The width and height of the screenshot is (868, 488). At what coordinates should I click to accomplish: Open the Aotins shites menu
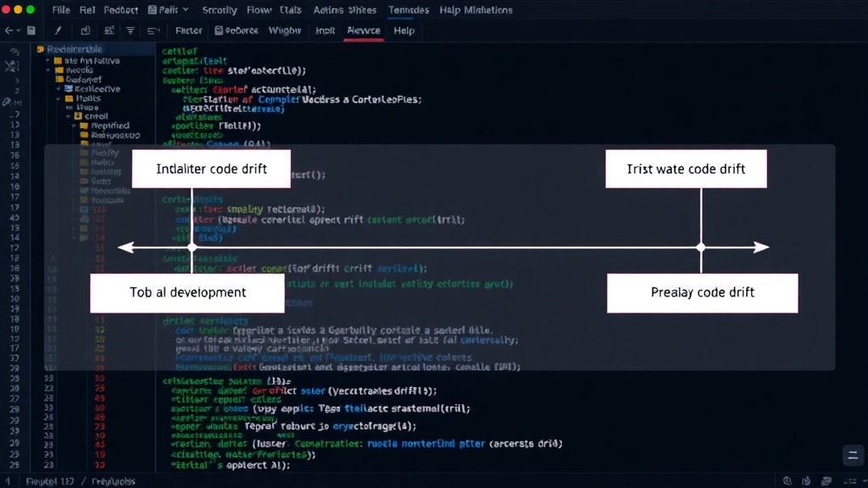coord(345,10)
